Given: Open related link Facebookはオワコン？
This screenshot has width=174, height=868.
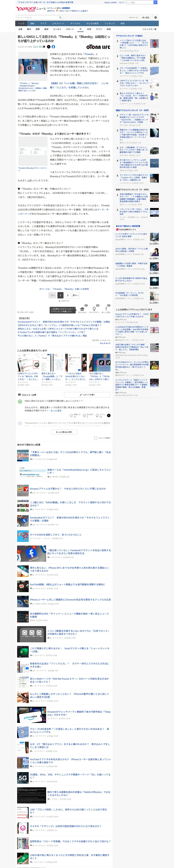Looking at the screenshot, I should (x=64, y=322).
